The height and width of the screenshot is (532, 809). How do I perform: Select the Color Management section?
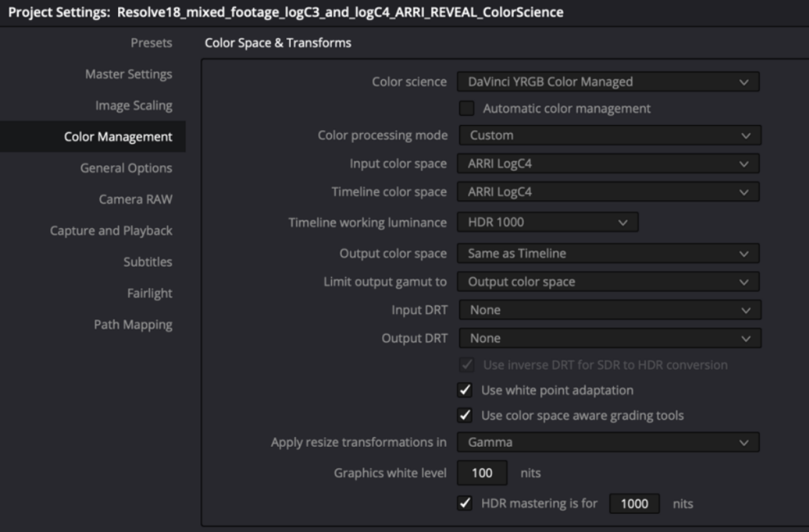click(93, 137)
